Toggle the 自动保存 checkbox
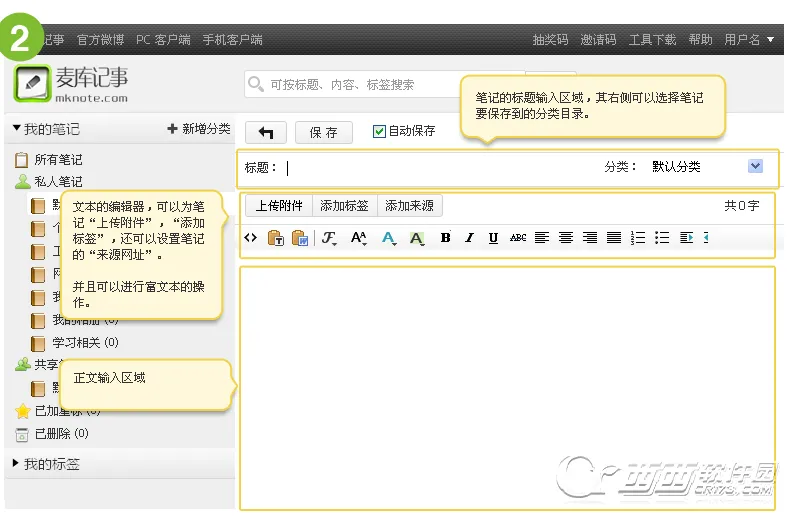787x520 pixels. (x=379, y=132)
